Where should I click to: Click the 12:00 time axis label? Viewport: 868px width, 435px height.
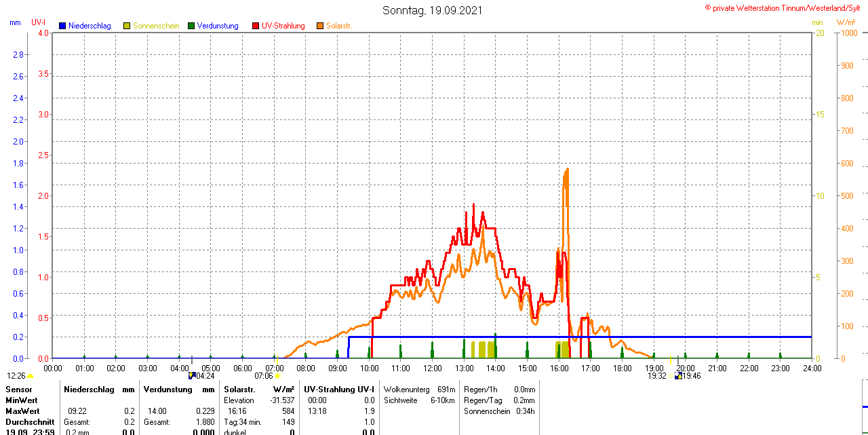tap(433, 368)
